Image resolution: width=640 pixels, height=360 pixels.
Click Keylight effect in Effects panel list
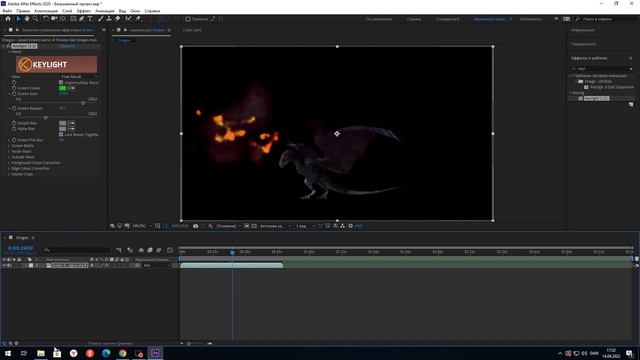596,98
